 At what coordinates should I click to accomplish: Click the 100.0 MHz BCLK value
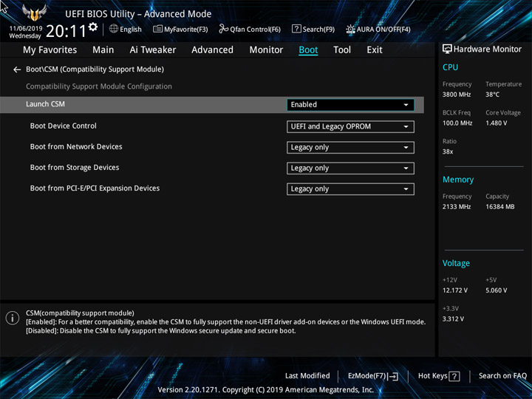click(x=457, y=123)
